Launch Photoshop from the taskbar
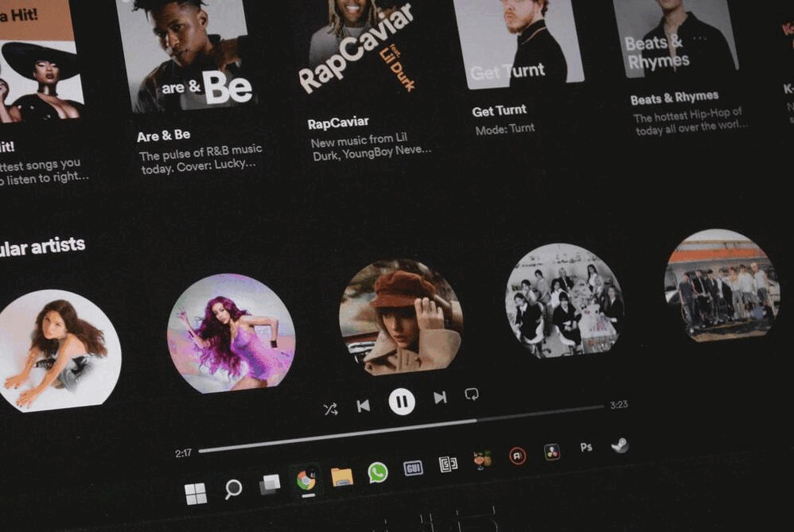Viewport: 794px width, 532px height. 586,448
